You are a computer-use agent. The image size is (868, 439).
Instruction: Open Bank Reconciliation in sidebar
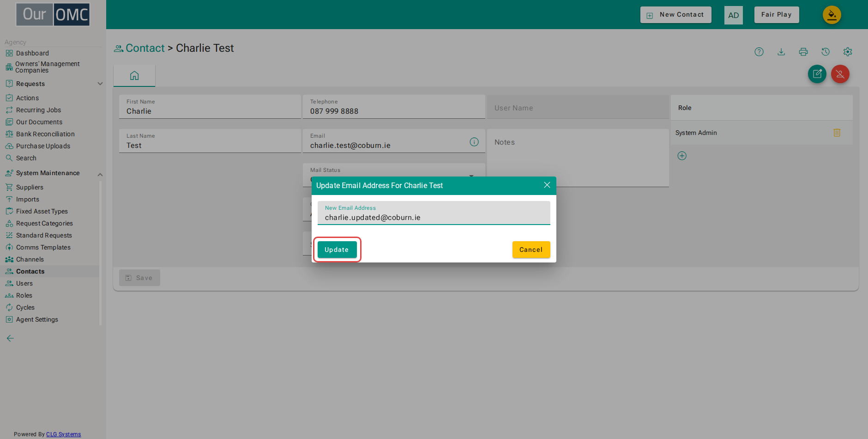[45, 134]
